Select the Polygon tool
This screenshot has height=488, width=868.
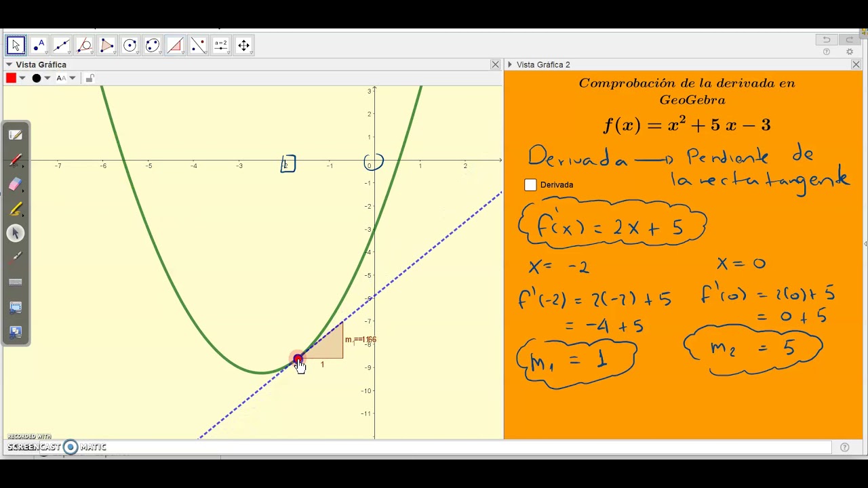click(x=107, y=45)
